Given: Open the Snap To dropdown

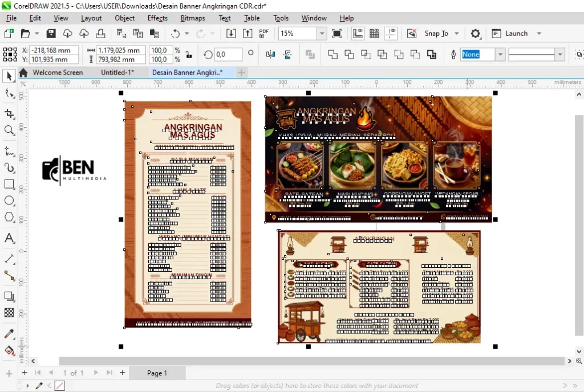Looking at the screenshot, I should [457, 34].
